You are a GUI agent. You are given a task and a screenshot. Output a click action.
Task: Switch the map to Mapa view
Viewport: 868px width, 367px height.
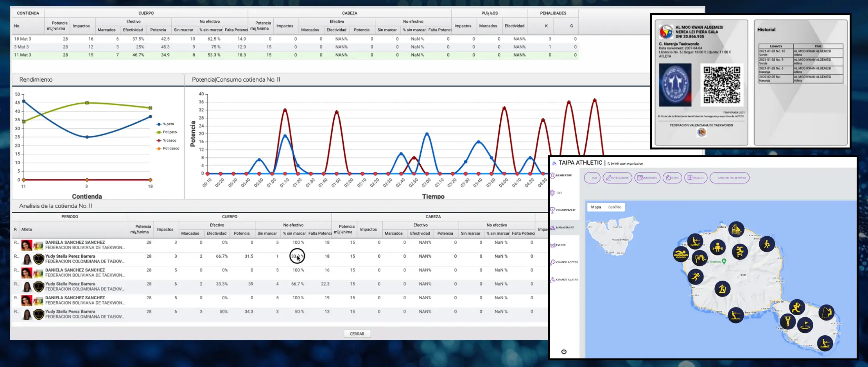coord(596,207)
